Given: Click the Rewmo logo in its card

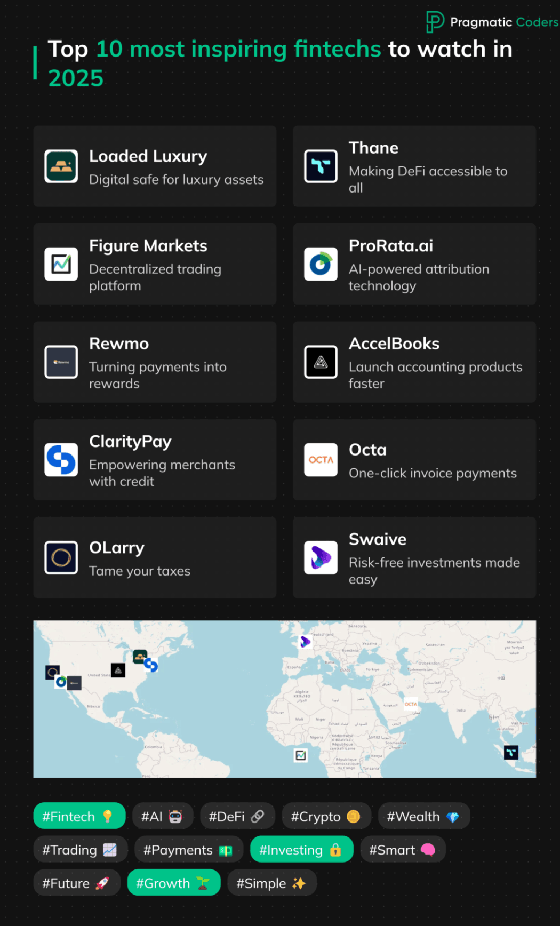Looking at the screenshot, I should point(61,362).
